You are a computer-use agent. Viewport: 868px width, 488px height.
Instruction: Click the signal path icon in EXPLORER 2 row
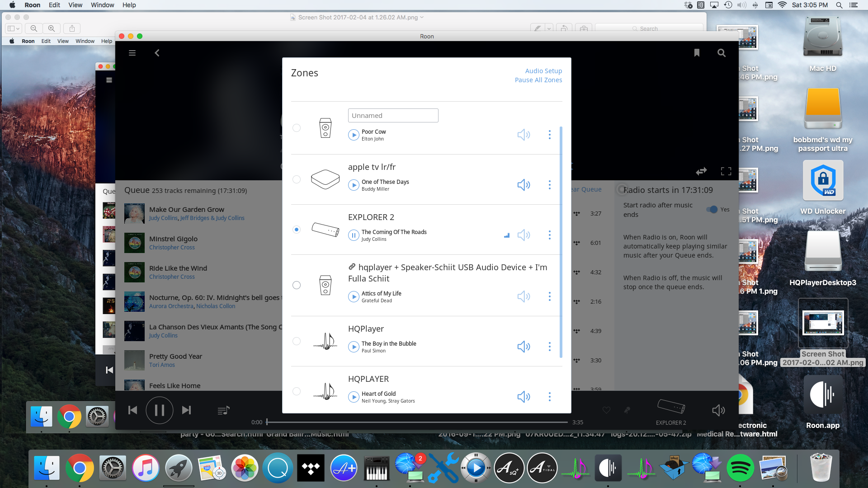[x=507, y=235]
